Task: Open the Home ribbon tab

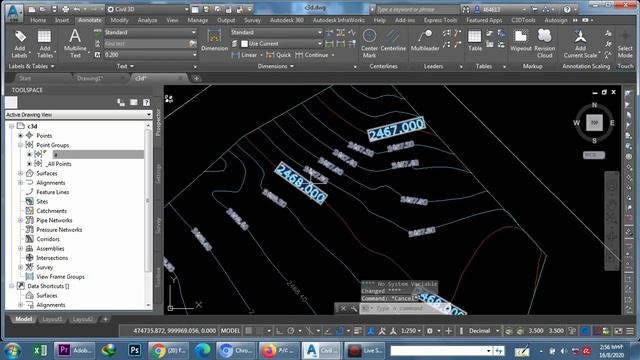Action: click(x=38, y=20)
